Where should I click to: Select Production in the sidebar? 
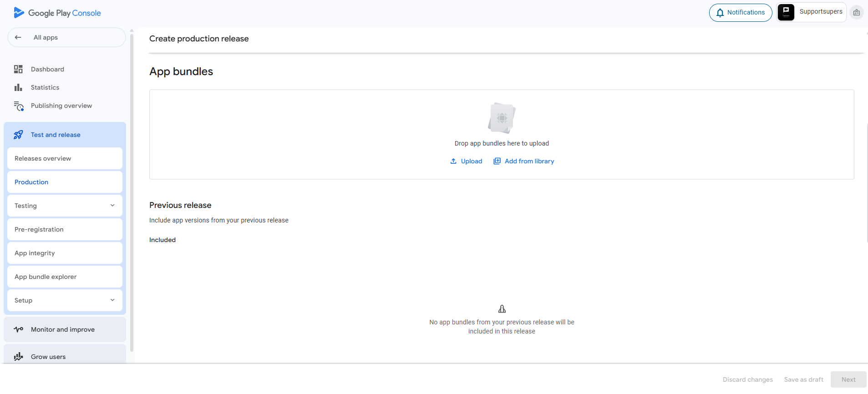31,182
